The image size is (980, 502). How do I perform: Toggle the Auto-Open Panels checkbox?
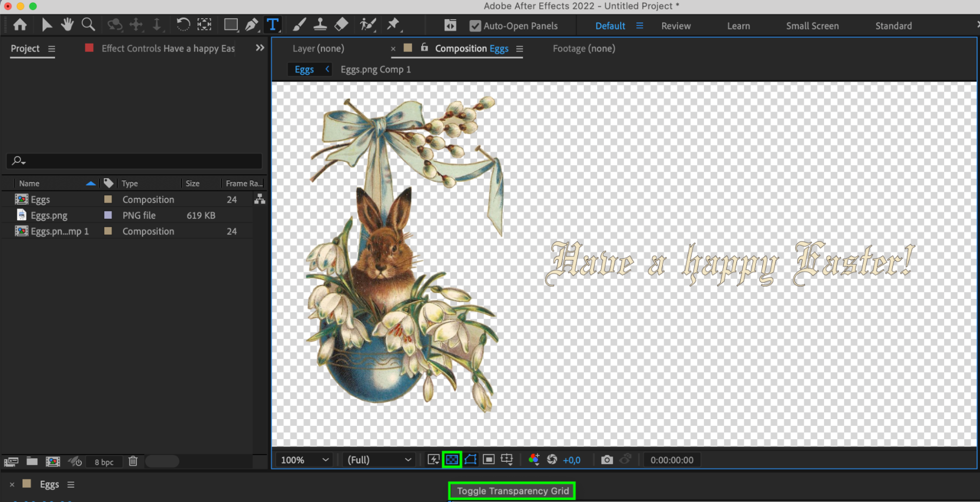475,26
